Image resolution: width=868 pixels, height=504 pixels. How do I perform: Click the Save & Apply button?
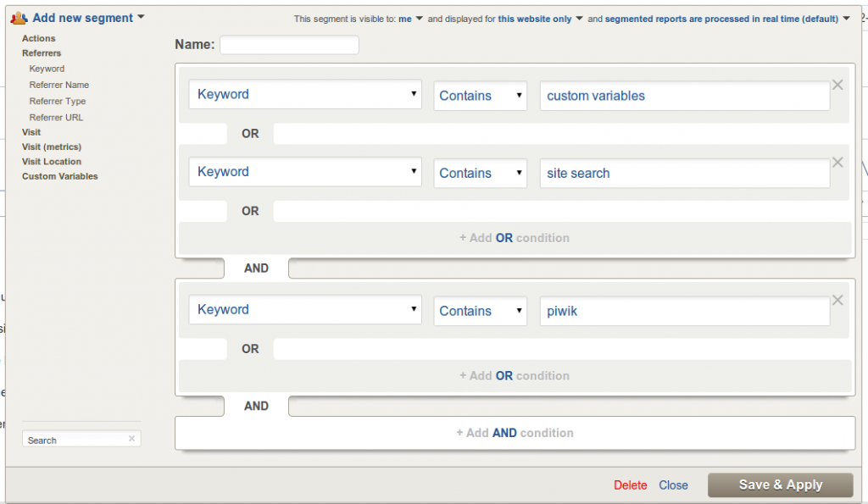(780, 485)
